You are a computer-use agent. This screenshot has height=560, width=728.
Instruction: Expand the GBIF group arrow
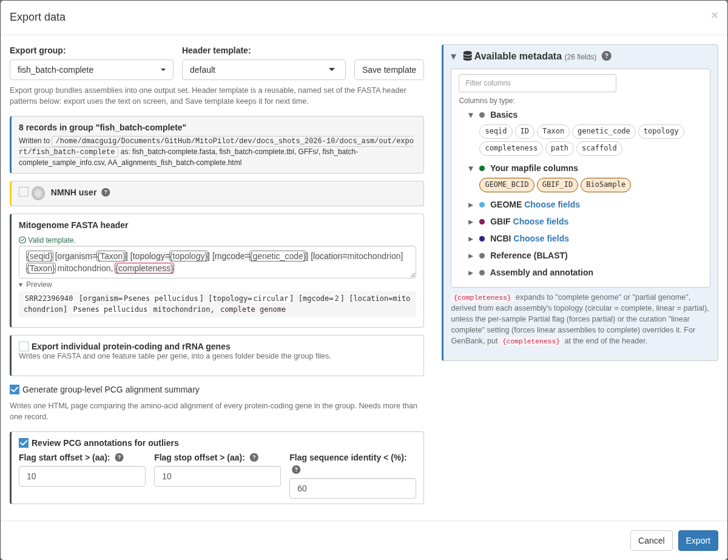click(x=471, y=222)
